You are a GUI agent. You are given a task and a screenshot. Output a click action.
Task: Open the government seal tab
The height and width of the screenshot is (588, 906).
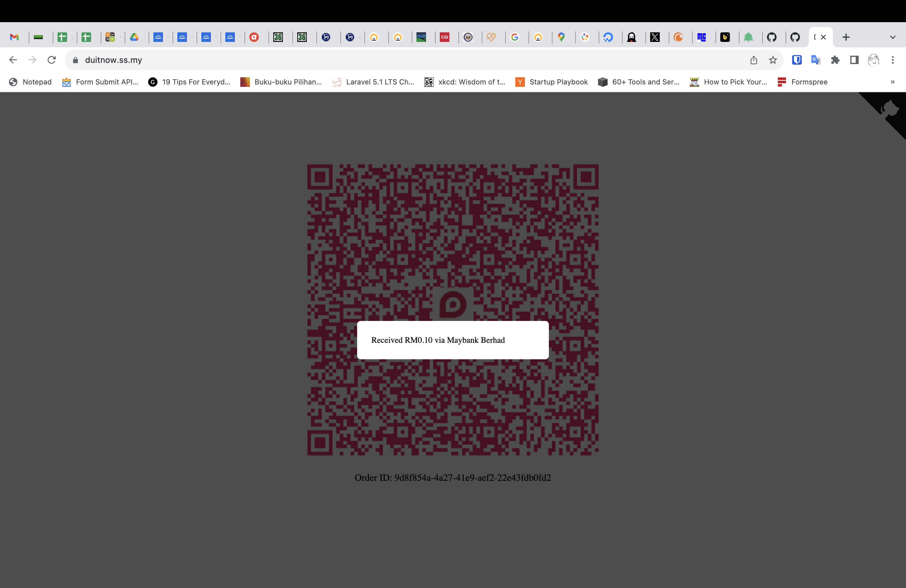(x=468, y=37)
